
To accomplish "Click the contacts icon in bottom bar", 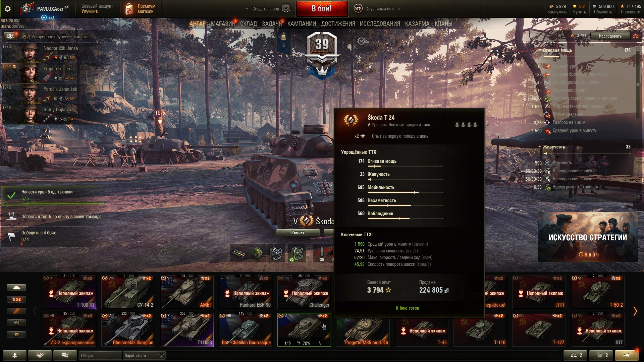I will pyautogui.click(x=15, y=355).
